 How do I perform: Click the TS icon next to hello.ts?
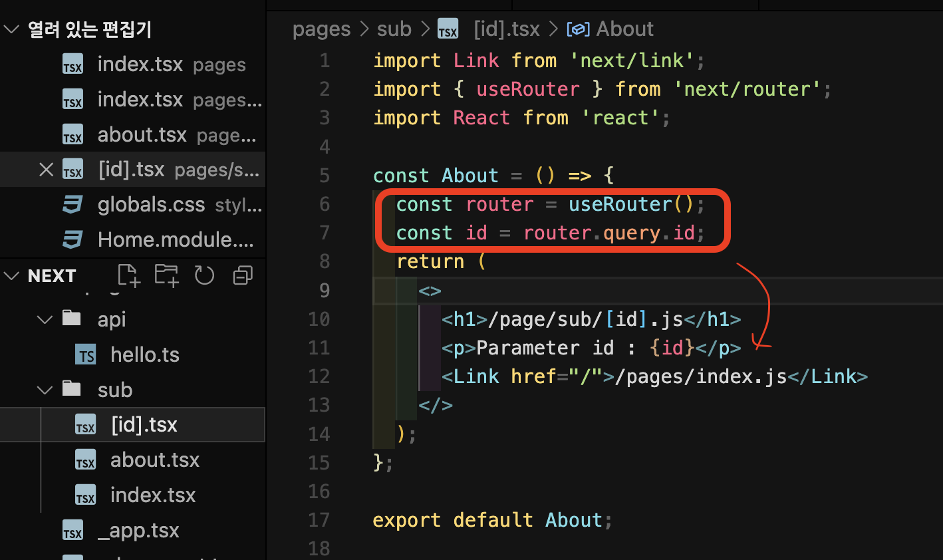pos(86,355)
